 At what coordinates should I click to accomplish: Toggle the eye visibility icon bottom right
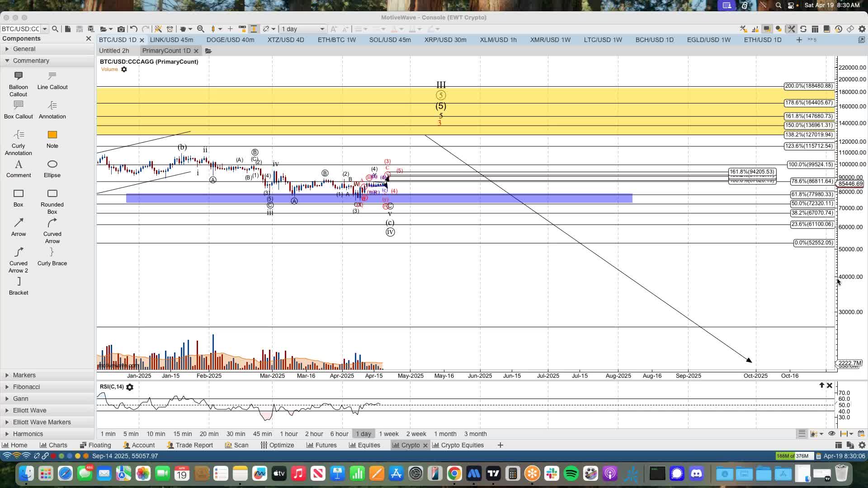tap(831, 434)
